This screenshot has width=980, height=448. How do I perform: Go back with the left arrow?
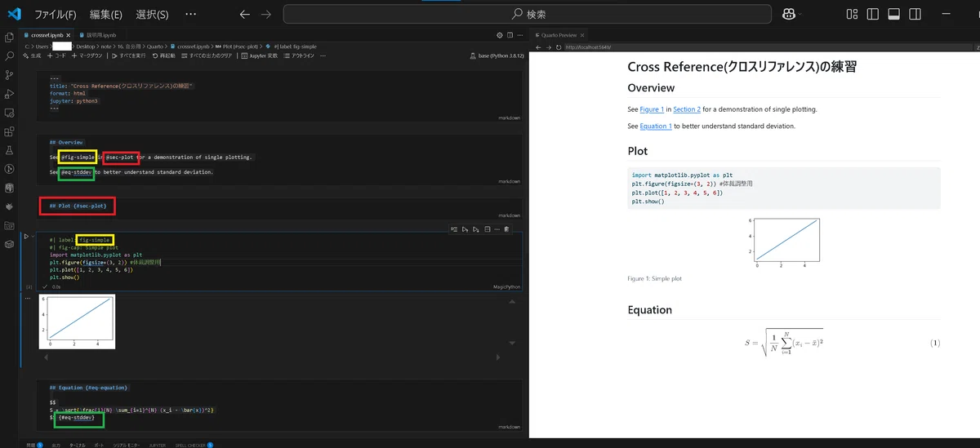(x=245, y=14)
